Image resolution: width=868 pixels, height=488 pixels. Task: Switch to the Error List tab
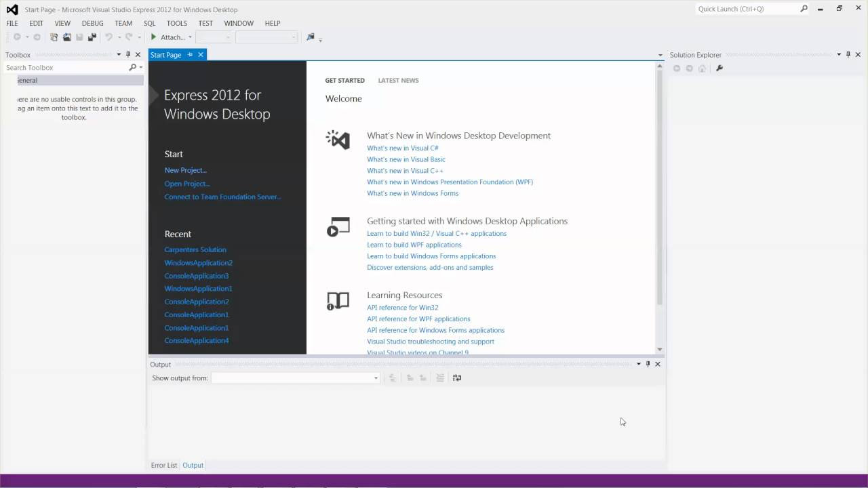pos(164,465)
